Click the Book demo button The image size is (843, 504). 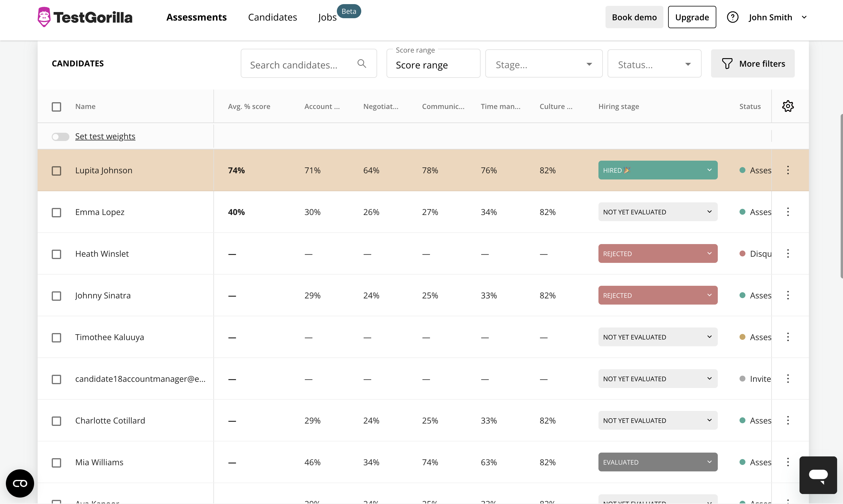tap(634, 17)
